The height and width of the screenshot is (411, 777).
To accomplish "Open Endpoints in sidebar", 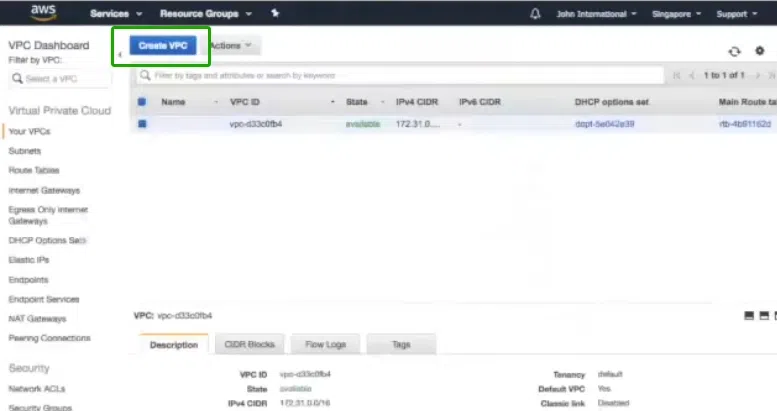I will coord(28,280).
